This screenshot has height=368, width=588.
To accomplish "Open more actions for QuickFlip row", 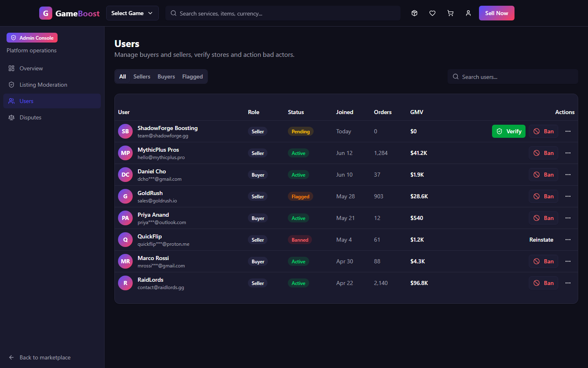I will 568,240.
